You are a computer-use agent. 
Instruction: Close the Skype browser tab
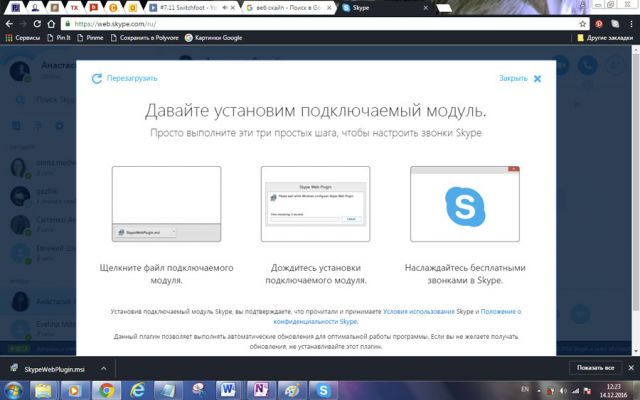(426, 8)
